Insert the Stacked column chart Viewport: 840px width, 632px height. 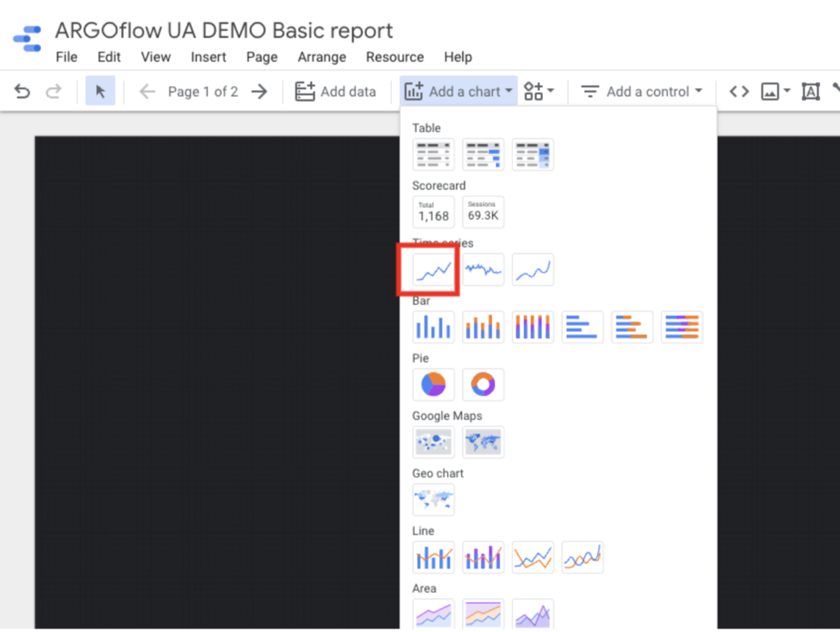coord(483,327)
